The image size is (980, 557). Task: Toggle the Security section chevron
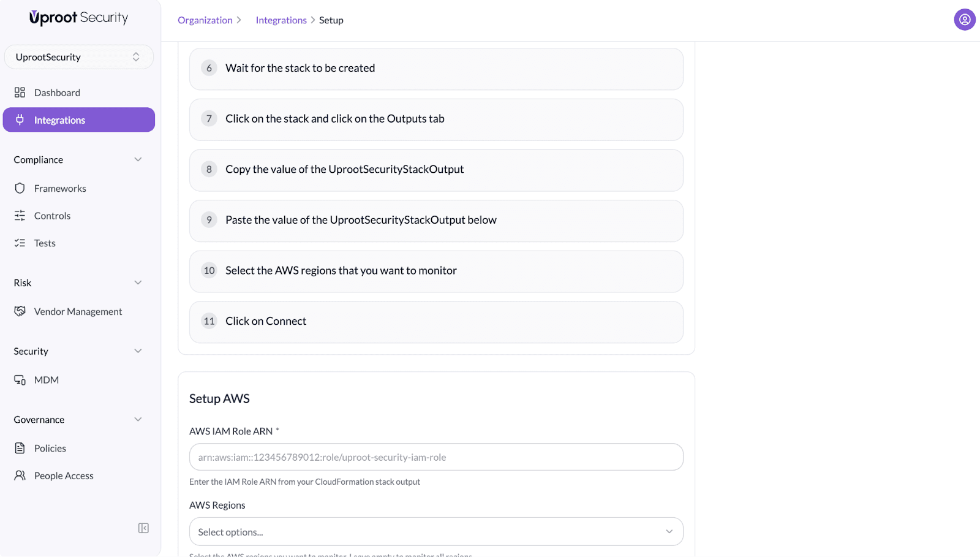coord(138,351)
